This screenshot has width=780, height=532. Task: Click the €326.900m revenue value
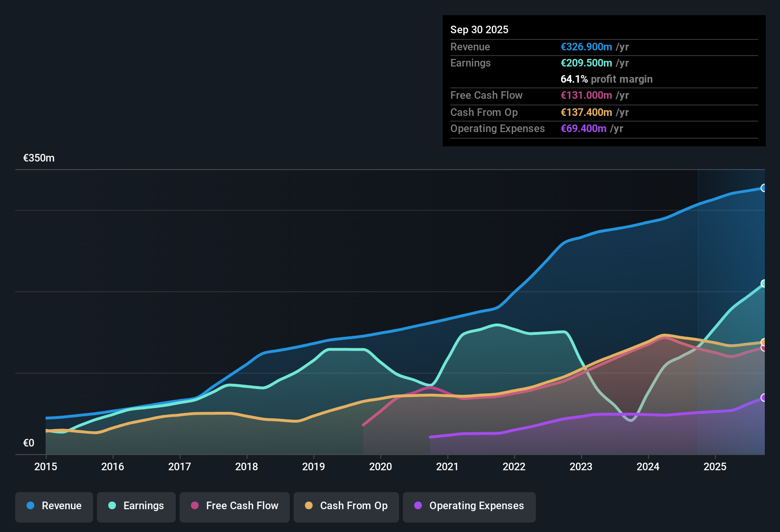click(586, 47)
